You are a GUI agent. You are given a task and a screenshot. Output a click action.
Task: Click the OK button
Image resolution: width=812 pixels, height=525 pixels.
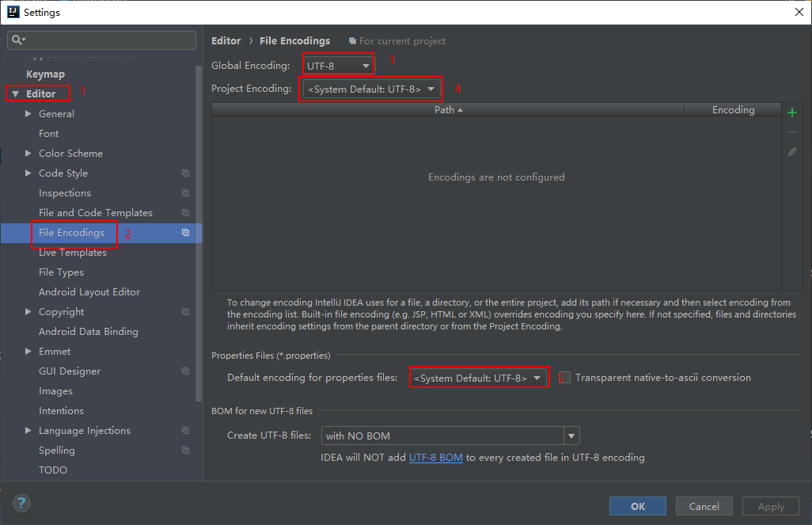point(637,506)
